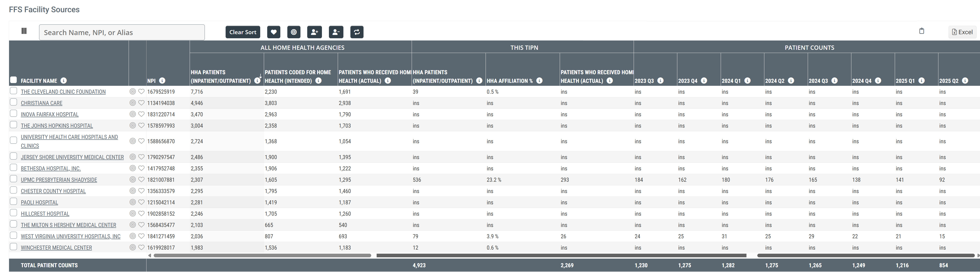Open Inova Fairfax Hospital facility link
Screen dimensions: 980x272
click(50, 114)
